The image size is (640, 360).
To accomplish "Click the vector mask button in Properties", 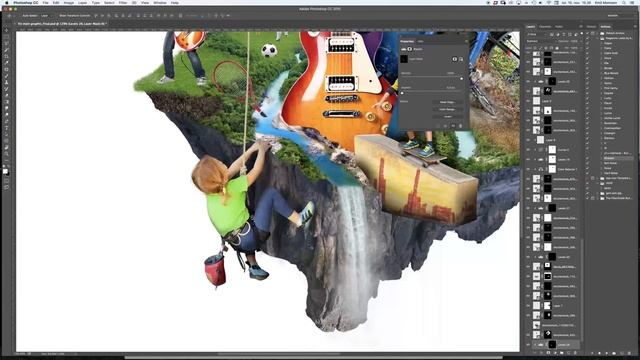I will (461, 59).
